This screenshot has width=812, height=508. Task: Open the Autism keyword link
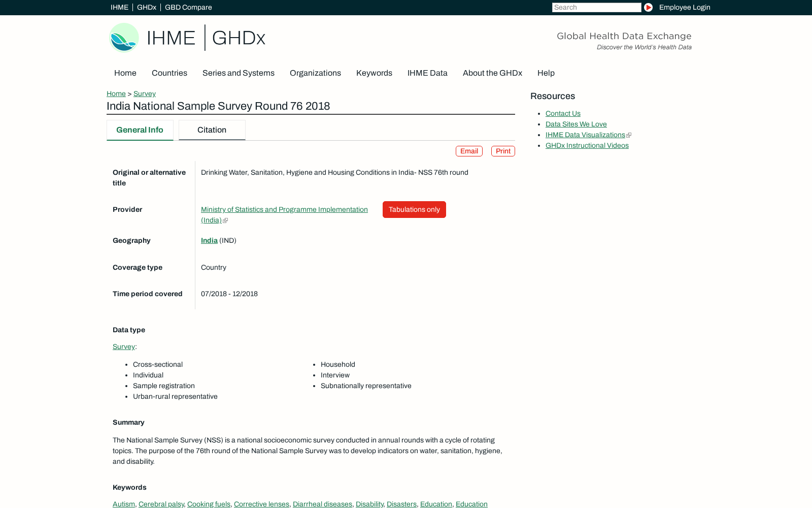[124, 504]
